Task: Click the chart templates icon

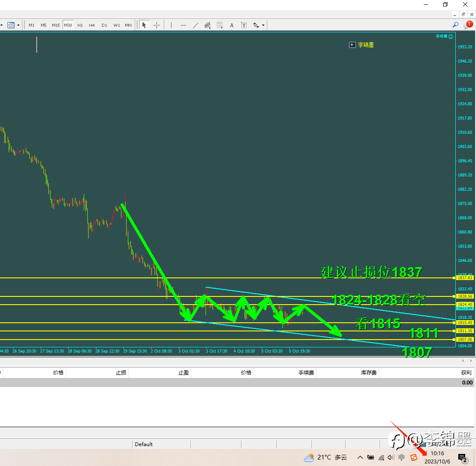Action: click(x=11, y=25)
